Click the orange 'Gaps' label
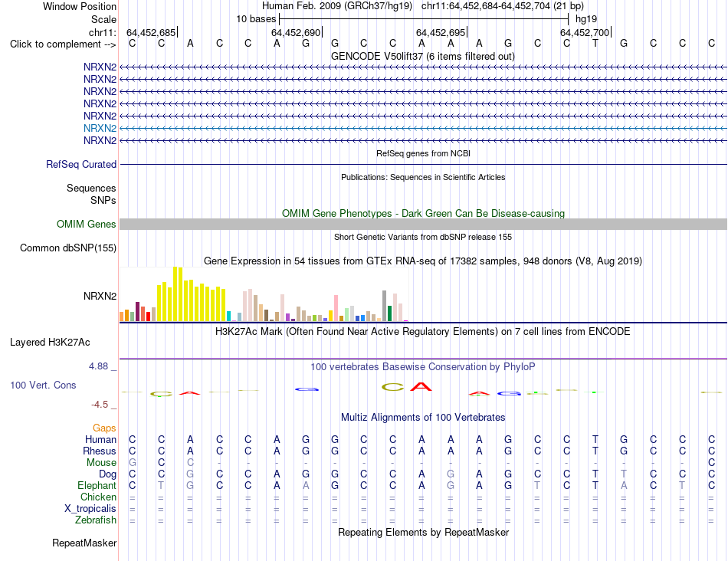The image size is (728, 561). 104,428
